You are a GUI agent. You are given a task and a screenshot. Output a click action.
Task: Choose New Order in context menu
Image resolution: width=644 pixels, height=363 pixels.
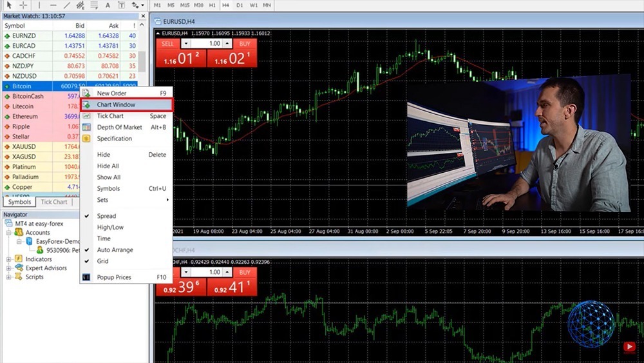point(126,93)
